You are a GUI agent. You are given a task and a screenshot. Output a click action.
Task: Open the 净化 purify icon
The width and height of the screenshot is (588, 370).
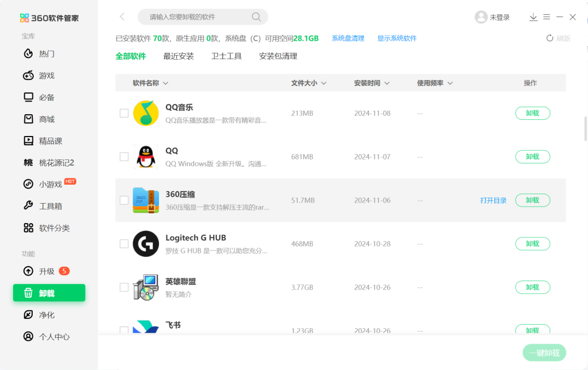[28, 314]
